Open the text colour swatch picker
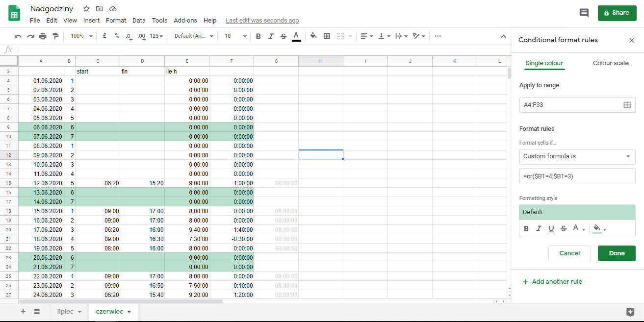The image size is (644, 322). click(x=296, y=36)
